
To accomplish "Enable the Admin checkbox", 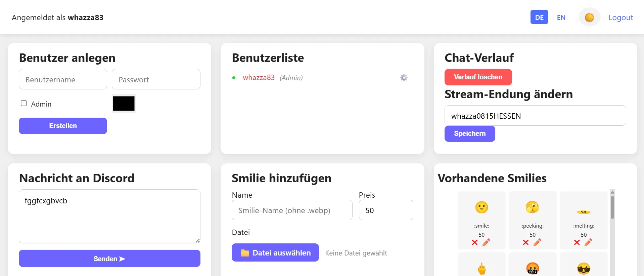I will (24, 103).
